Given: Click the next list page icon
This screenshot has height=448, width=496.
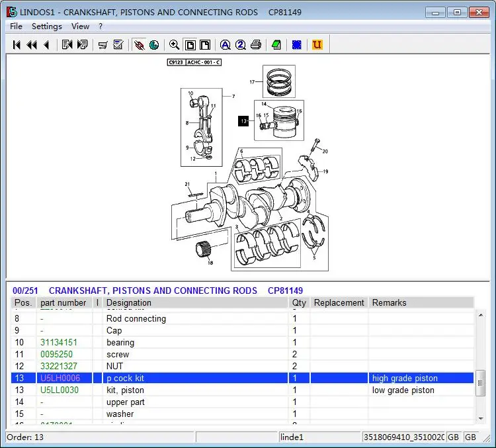Looking at the screenshot, I should 83,45.
